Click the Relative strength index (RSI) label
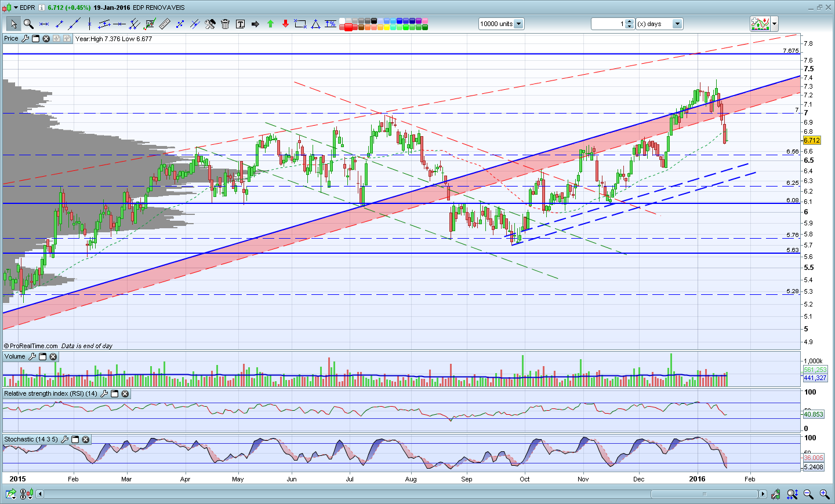Viewport: 835px width, 504px height. [51, 394]
